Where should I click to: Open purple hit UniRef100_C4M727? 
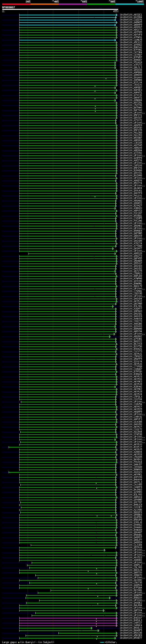pyautogui.click(x=131, y=623)
